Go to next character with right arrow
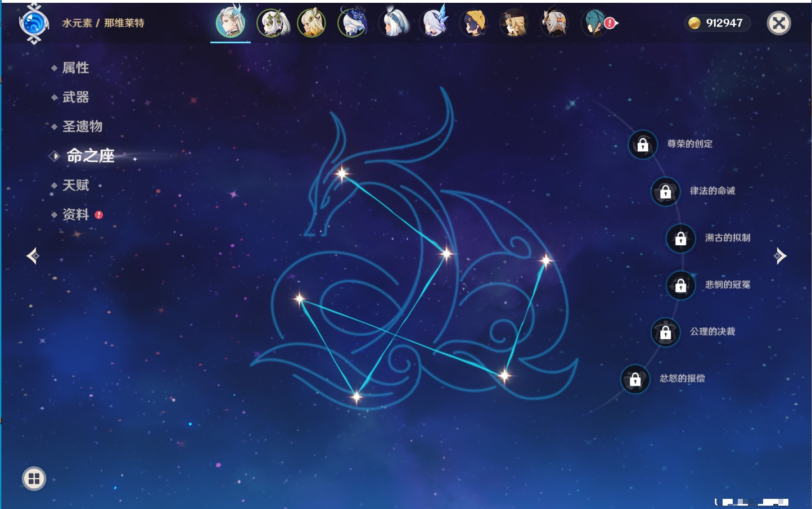The height and width of the screenshot is (509, 812). [780, 256]
